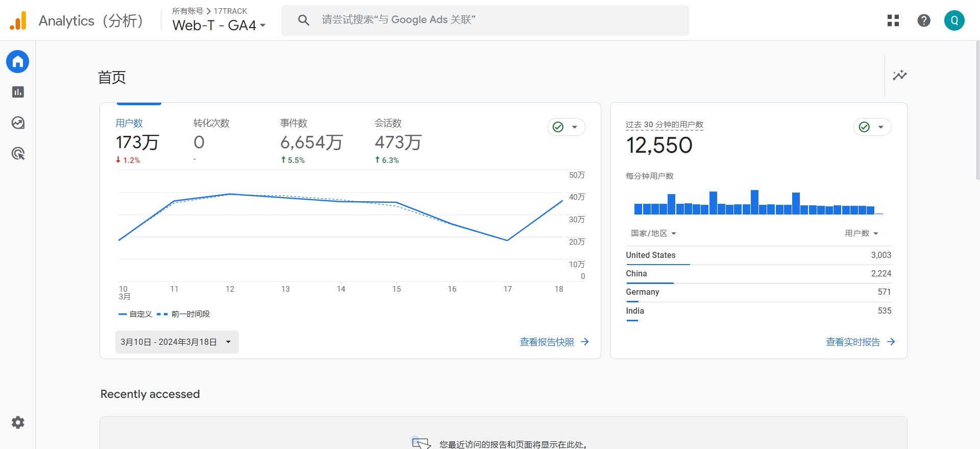Screen dimensions: 980x449
Task: Open Reports bar chart icon in sidebar
Action: click(18, 92)
